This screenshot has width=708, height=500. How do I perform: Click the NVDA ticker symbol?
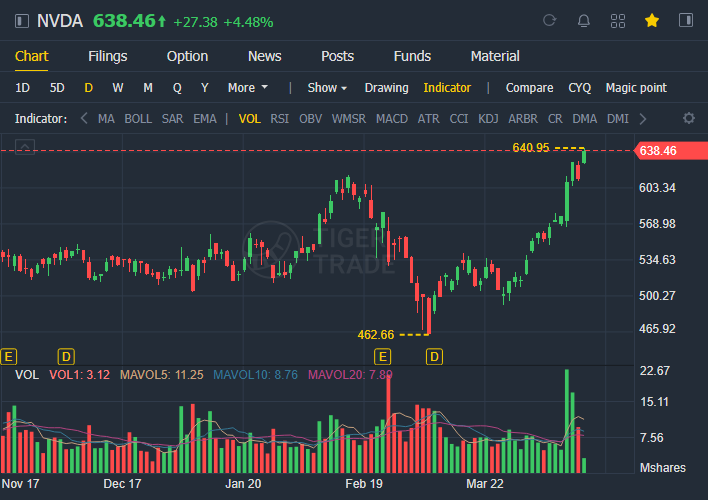60,21
